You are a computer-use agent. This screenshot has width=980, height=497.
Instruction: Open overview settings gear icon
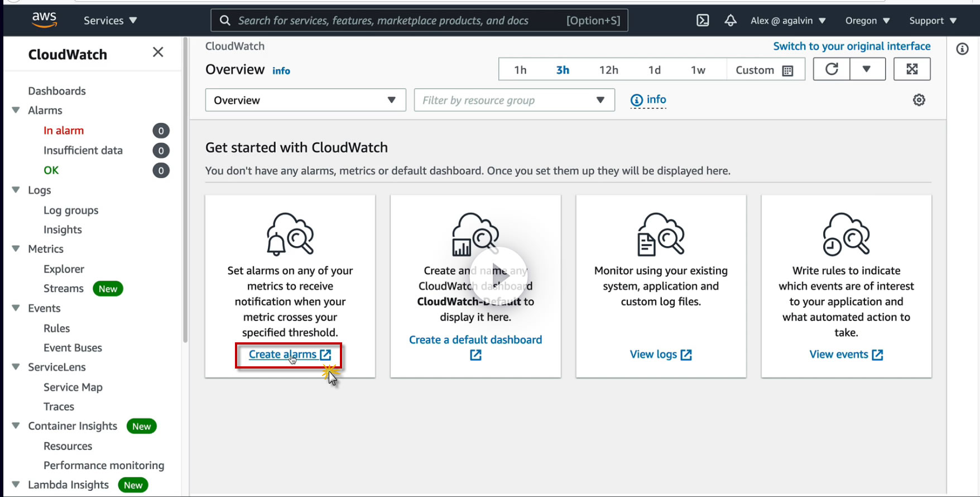919,100
